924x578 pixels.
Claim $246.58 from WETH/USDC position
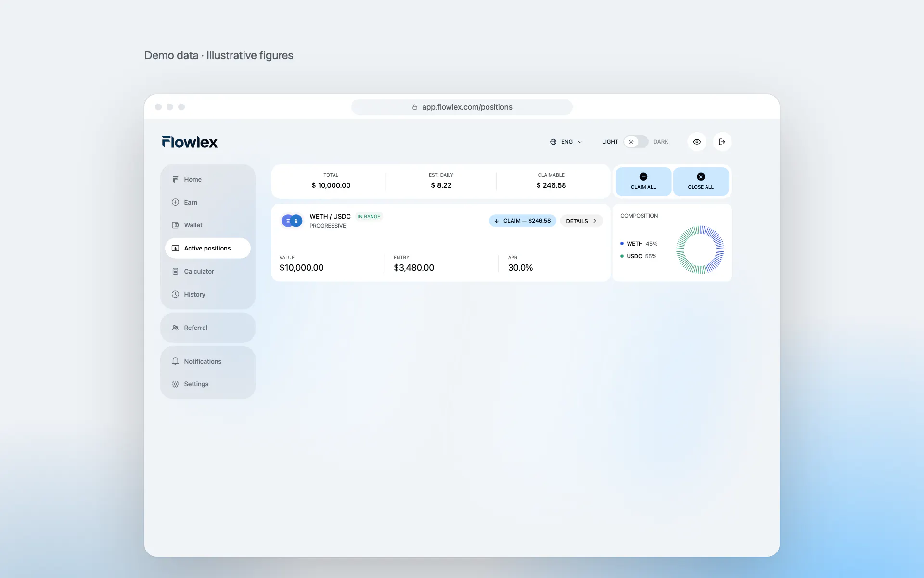pos(523,221)
